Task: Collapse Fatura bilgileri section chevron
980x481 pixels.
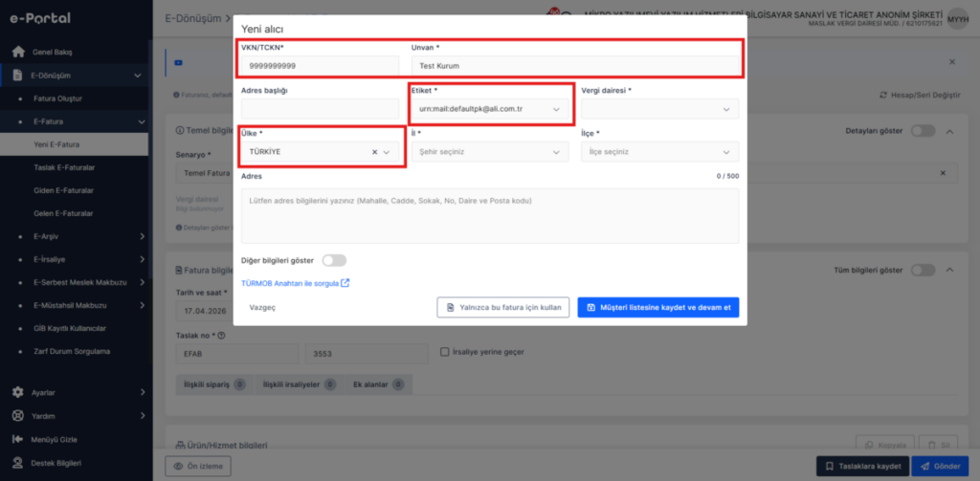Action: click(950, 270)
